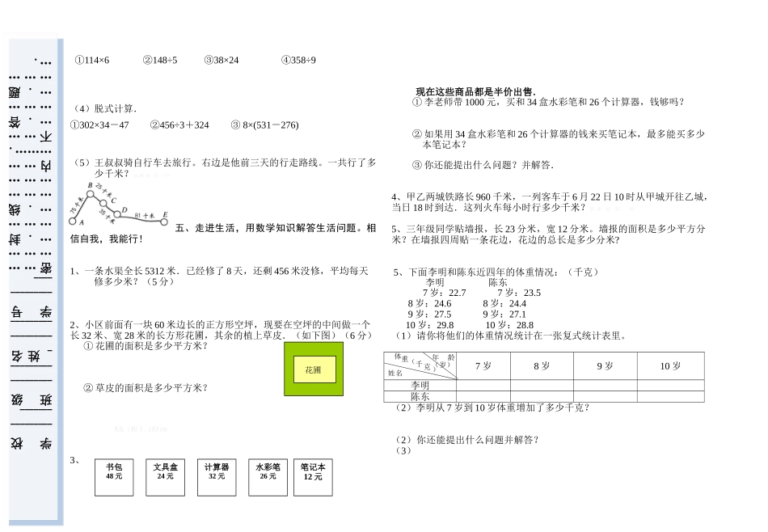Click the weight entry 7 岁：23.5
Image resolution: width=768 pixels, height=532 pixels.
click(x=519, y=293)
